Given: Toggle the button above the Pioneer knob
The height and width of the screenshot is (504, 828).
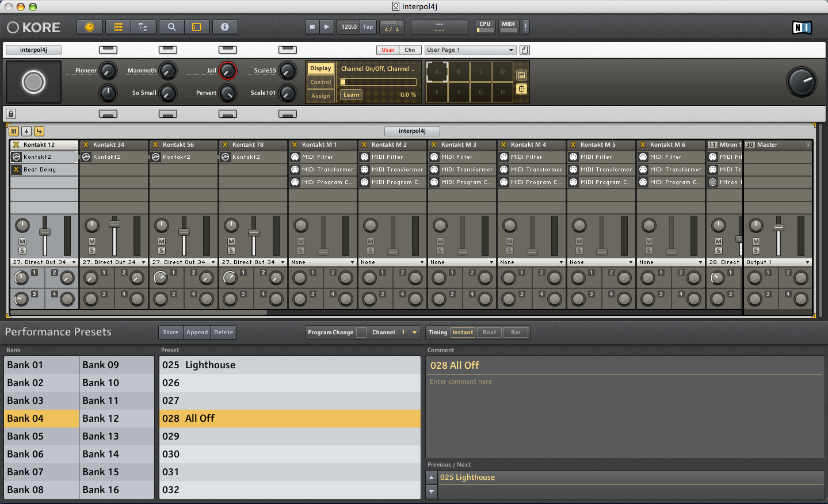Looking at the screenshot, I should [x=108, y=50].
